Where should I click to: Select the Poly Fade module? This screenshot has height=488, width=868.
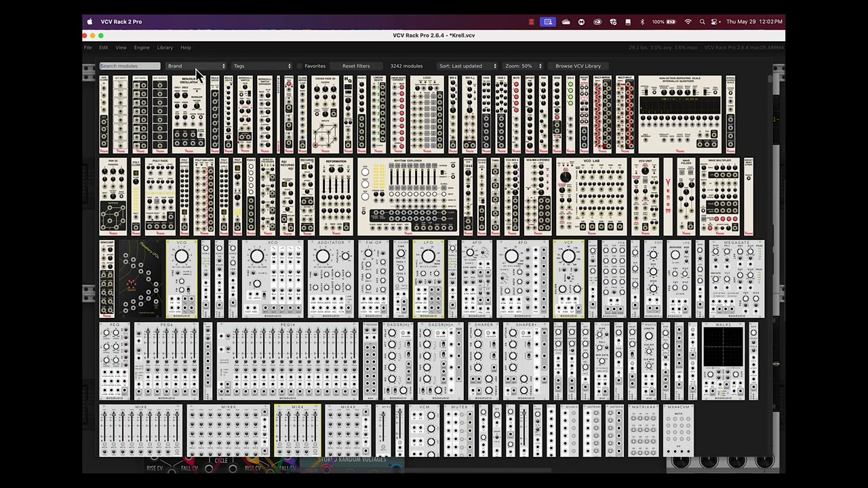[x=159, y=197]
